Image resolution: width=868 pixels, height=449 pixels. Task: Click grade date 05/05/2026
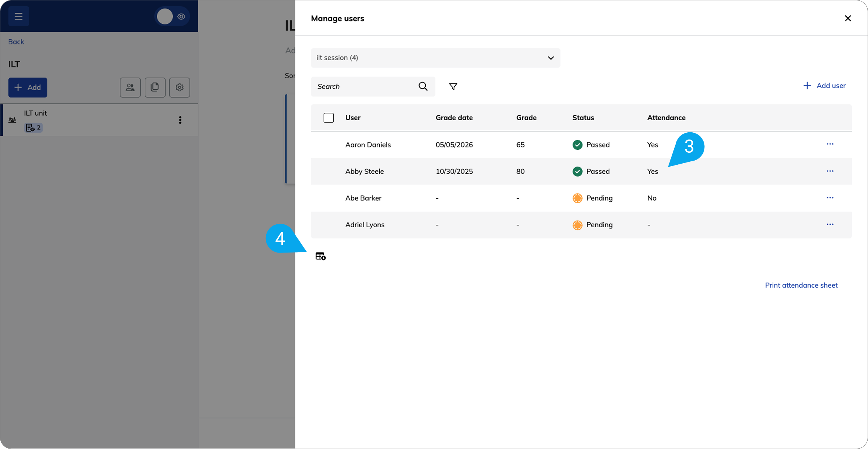click(x=454, y=145)
